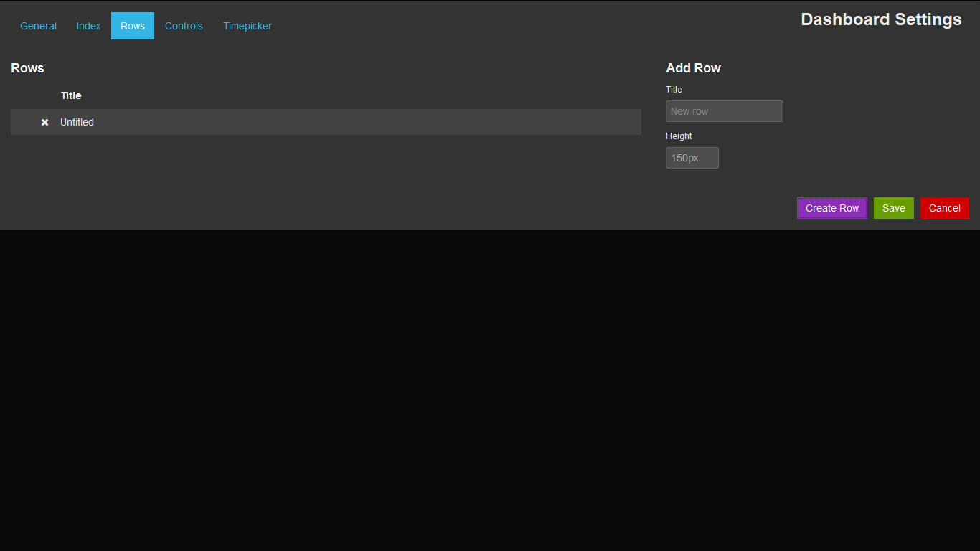Image resolution: width=980 pixels, height=551 pixels.
Task: Click the Title column header
Action: pos(71,95)
